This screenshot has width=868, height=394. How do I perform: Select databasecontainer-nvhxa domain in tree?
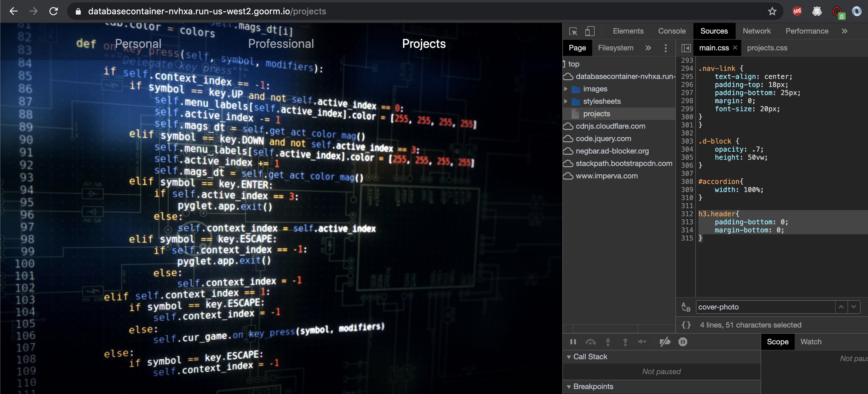(x=619, y=76)
